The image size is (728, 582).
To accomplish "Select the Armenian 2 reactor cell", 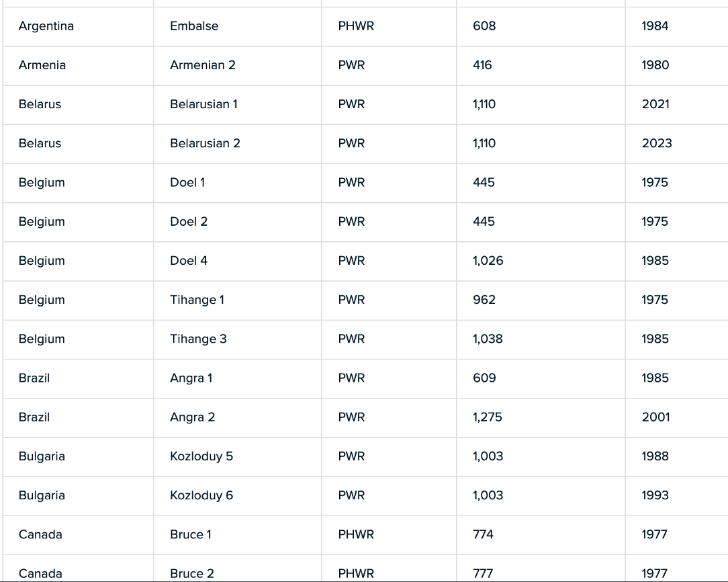I will (x=237, y=65).
